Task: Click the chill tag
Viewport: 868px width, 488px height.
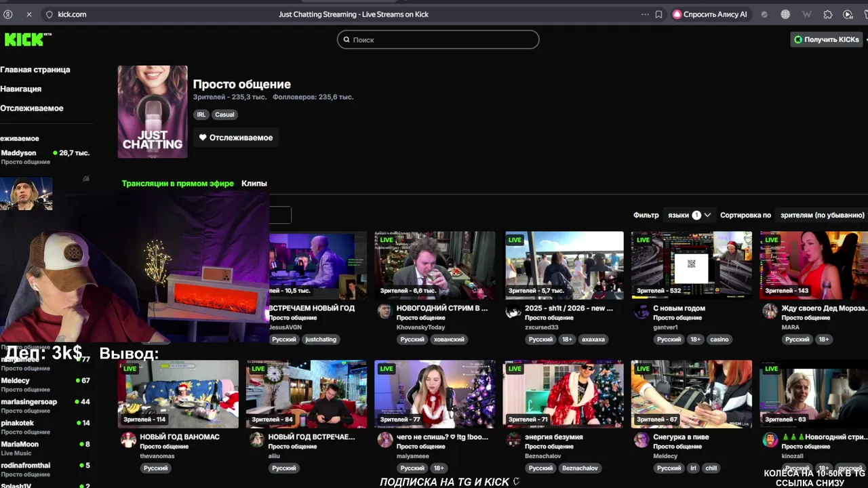Action: (x=711, y=468)
